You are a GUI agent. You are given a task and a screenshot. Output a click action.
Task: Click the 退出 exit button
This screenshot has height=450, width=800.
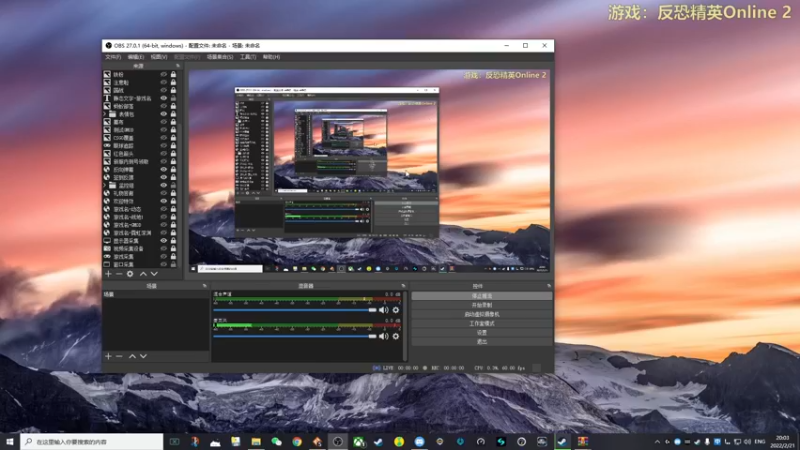pyautogui.click(x=482, y=342)
